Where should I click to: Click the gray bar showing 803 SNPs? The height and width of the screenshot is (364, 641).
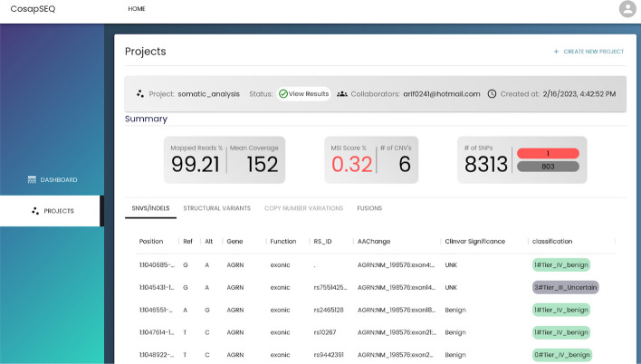[548, 167]
